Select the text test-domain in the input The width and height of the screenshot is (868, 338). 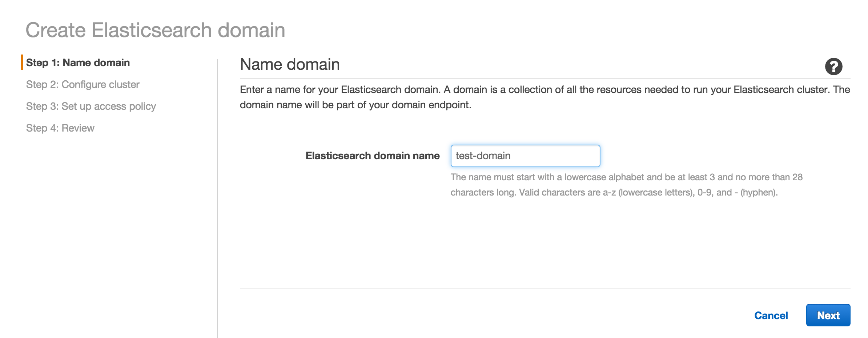pos(481,156)
